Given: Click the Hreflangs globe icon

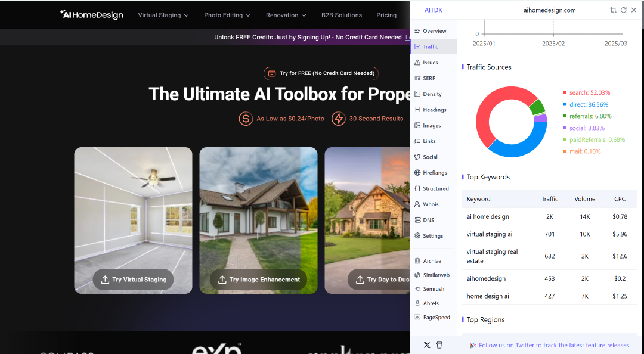Looking at the screenshot, I should (x=417, y=172).
